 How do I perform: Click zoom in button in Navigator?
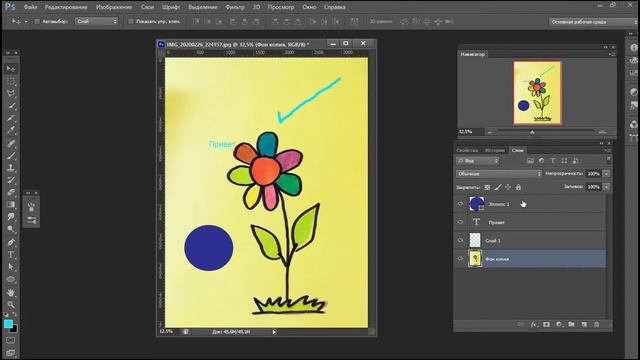point(602,132)
